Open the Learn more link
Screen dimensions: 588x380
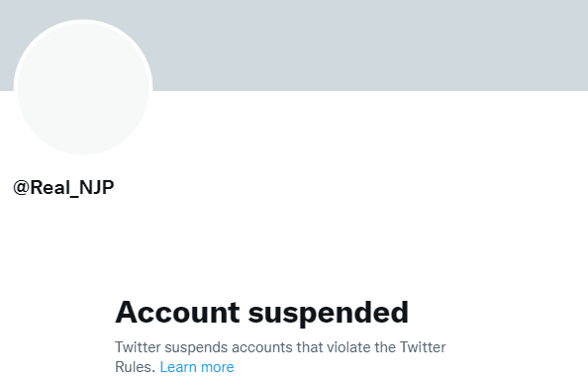[197, 367]
